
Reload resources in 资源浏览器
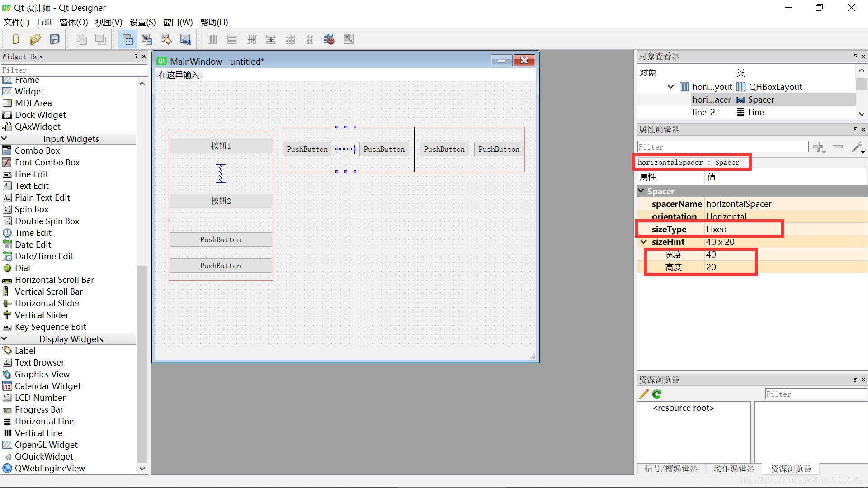click(656, 394)
